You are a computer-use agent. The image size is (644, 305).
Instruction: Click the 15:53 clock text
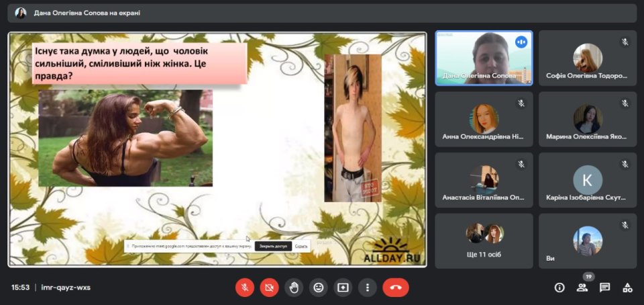[x=21, y=288]
